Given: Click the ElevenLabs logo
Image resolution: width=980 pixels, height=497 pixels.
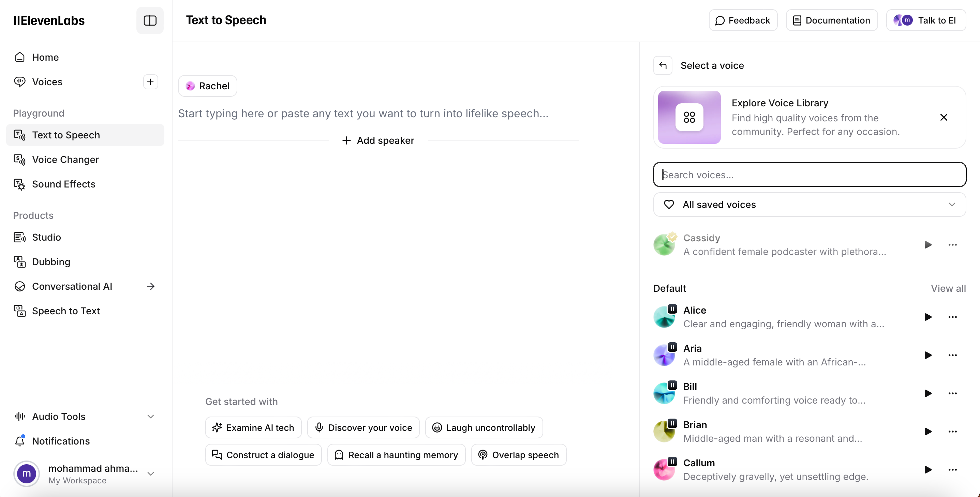Looking at the screenshot, I should [x=49, y=20].
